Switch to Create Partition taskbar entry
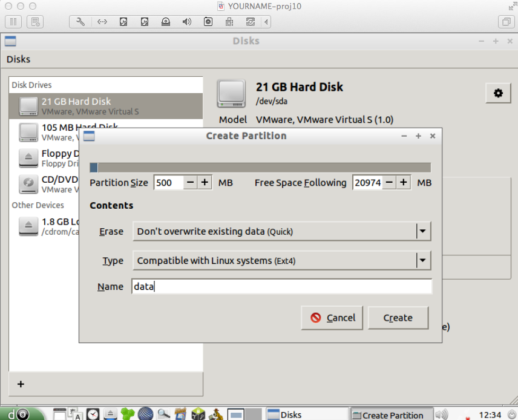Viewport: 518px width, 420px height. click(x=392, y=415)
